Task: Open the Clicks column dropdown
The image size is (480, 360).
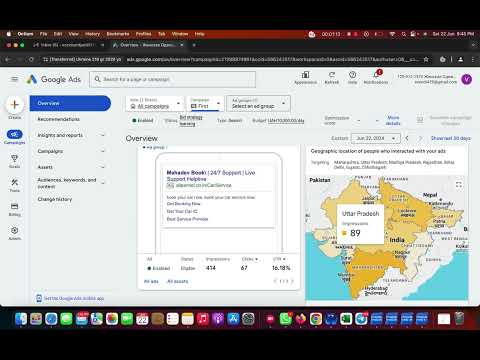Action: pyautogui.click(x=250, y=259)
